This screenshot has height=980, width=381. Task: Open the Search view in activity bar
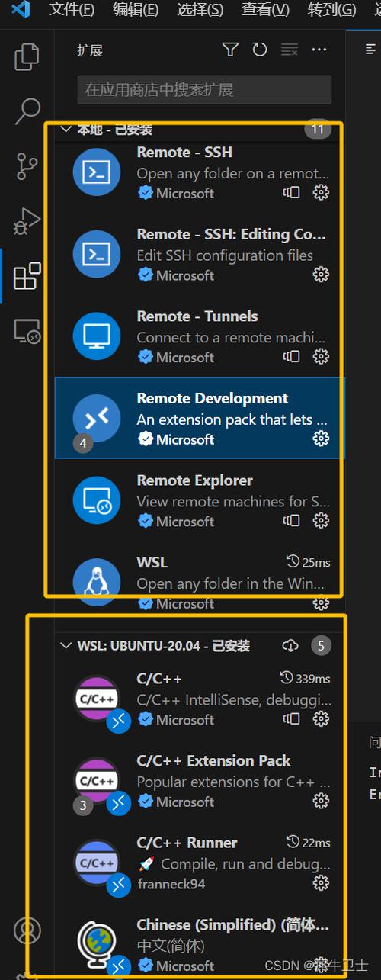[27, 111]
